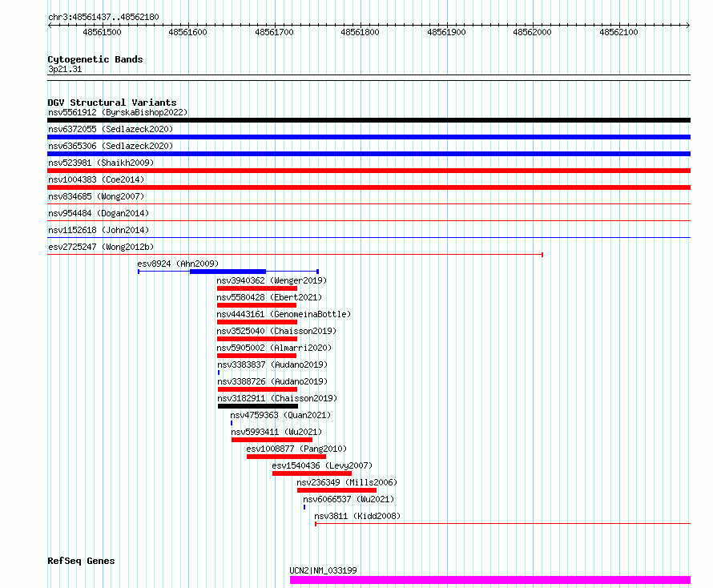713x588 pixels.
Task: Click the red nsv4443161 bar
Action: 257,322
